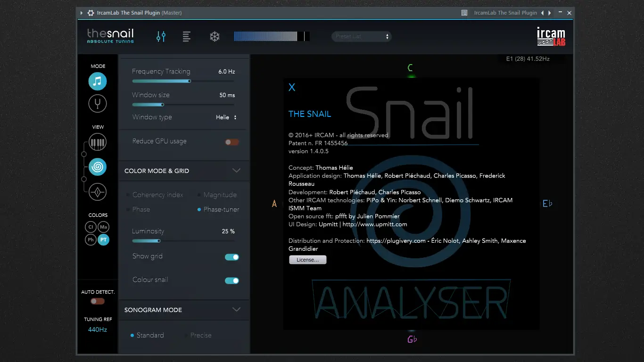This screenshot has height=362, width=644.
Task: Click the 50 ms window size value
Action: 227,95
